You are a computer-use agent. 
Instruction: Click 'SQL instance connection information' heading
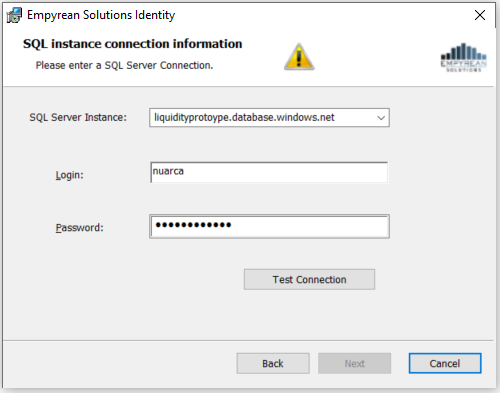click(133, 44)
